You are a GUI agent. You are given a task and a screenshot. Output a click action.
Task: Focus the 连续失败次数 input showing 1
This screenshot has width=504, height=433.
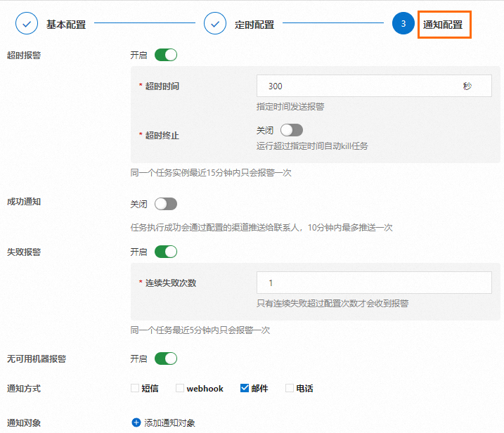pos(374,283)
